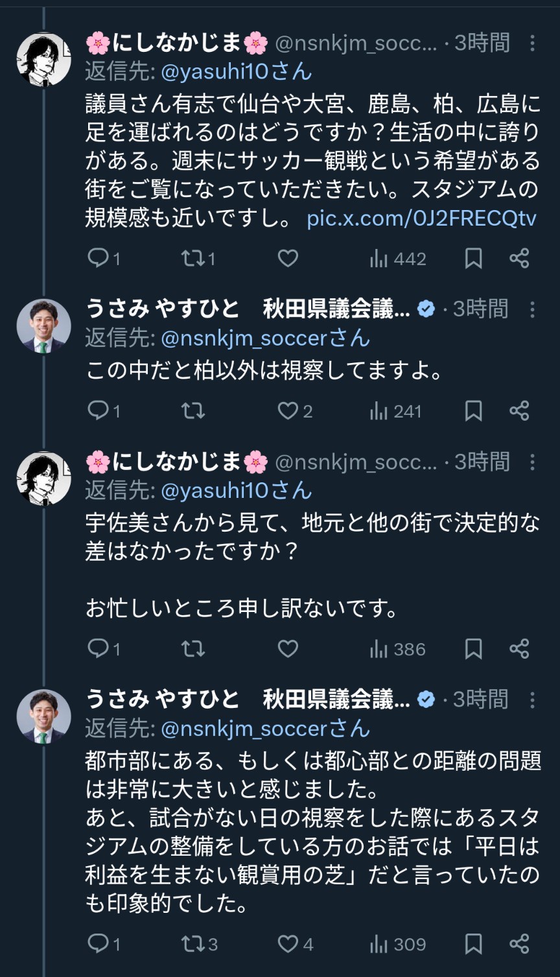Bookmark the first tweet
560x977 pixels.
click(474, 259)
